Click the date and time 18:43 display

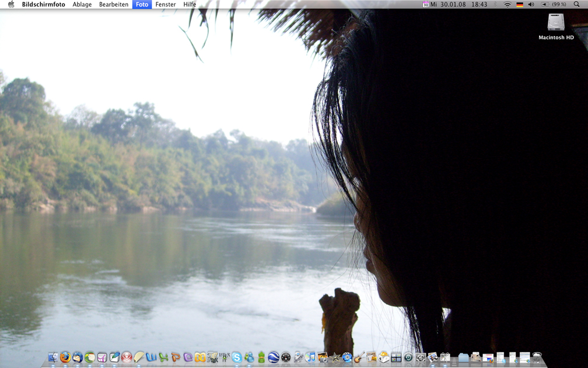click(464, 5)
